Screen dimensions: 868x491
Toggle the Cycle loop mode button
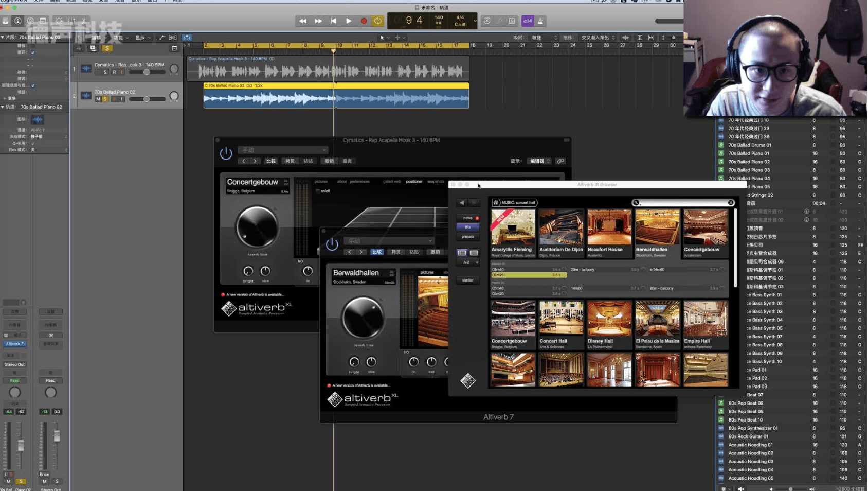click(378, 21)
